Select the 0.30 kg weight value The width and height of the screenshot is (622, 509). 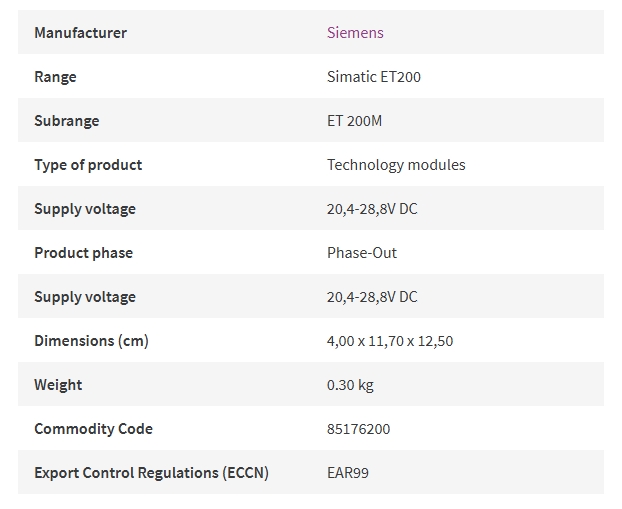tap(350, 385)
